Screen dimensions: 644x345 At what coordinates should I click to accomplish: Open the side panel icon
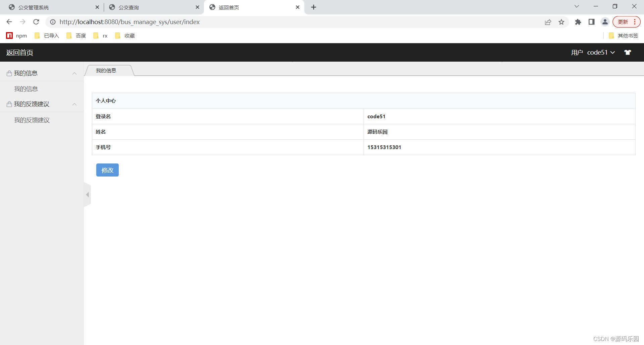tap(591, 22)
